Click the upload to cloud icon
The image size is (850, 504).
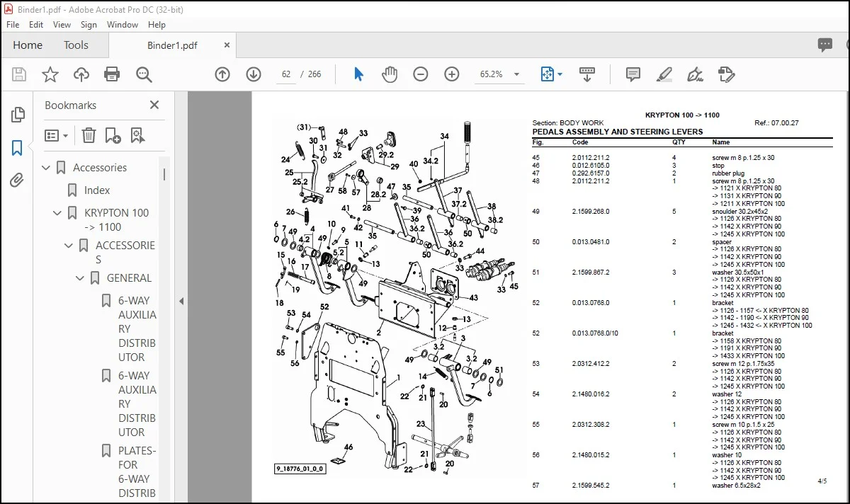(81, 74)
